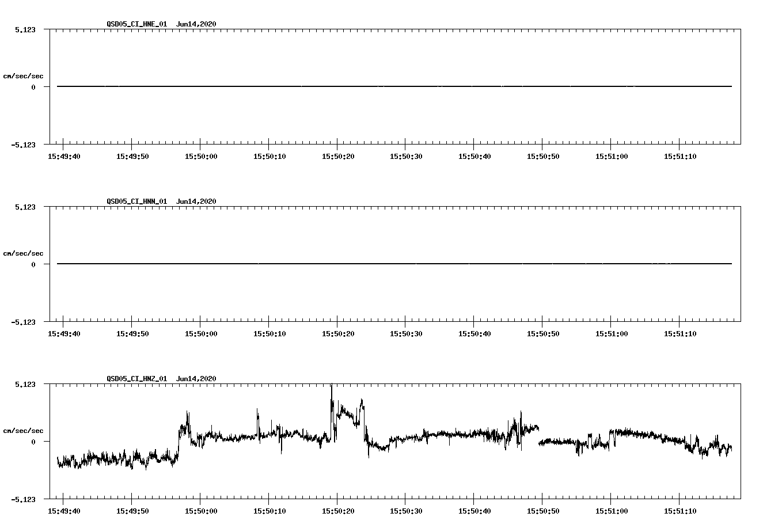
Task: Choose the 15:50:40 time label under HNZ plot
Action: tap(474, 511)
